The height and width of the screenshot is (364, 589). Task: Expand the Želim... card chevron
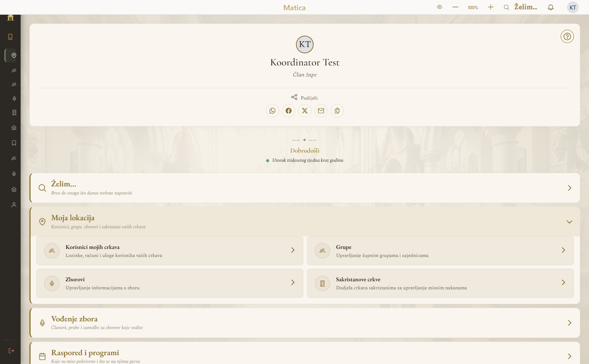pos(569,188)
